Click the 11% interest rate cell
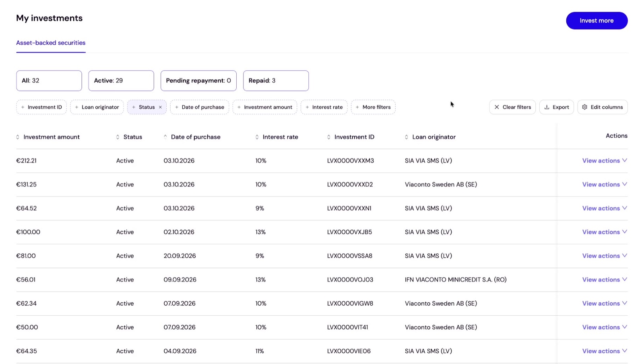 tap(260, 351)
